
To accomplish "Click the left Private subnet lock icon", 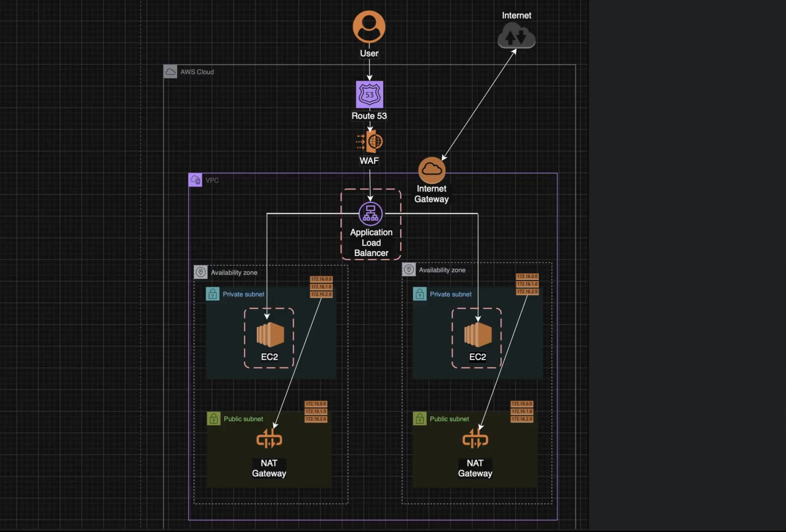I will [213, 294].
